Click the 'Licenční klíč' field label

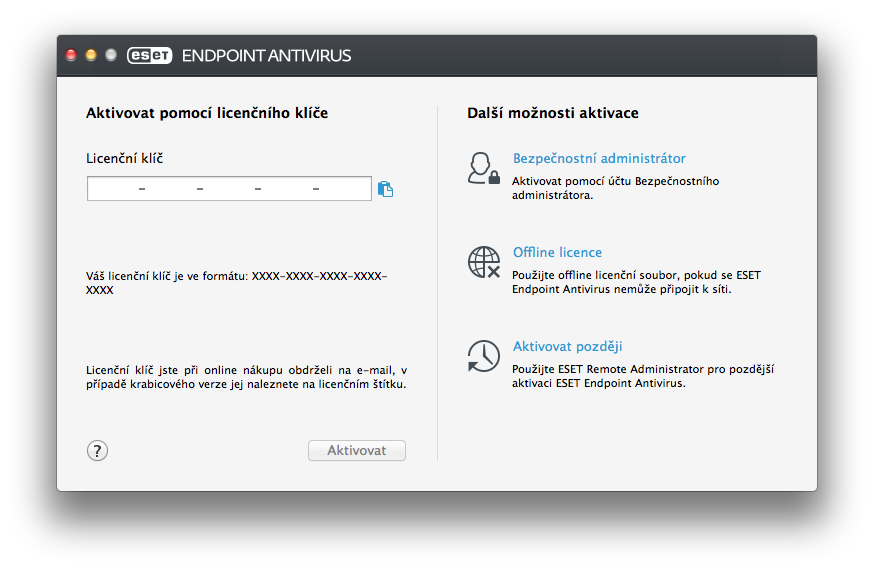[124, 158]
